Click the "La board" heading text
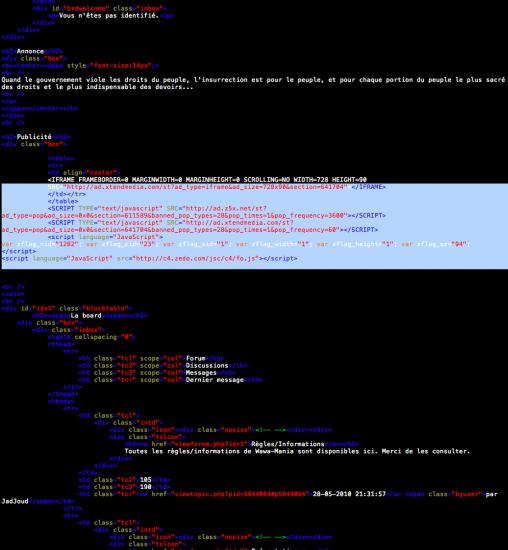Image resolution: width=508 pixels, height=550 pixels. click(x=86, y=315)
